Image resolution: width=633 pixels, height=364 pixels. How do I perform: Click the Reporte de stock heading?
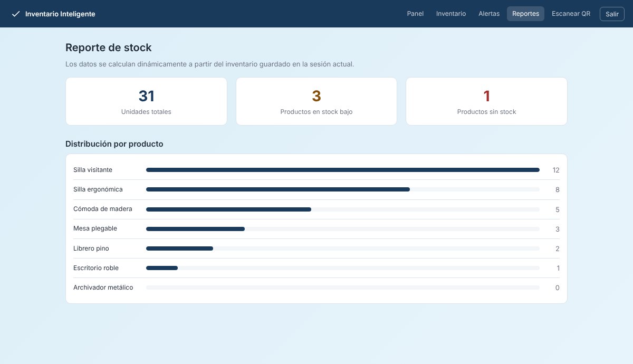109,47
